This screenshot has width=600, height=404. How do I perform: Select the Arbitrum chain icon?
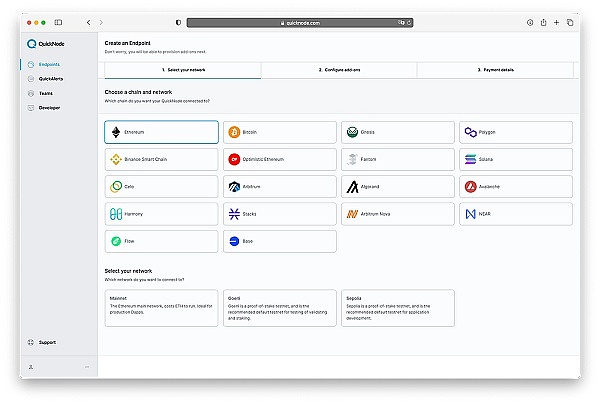pyautogui.click(x=234, y=187)
